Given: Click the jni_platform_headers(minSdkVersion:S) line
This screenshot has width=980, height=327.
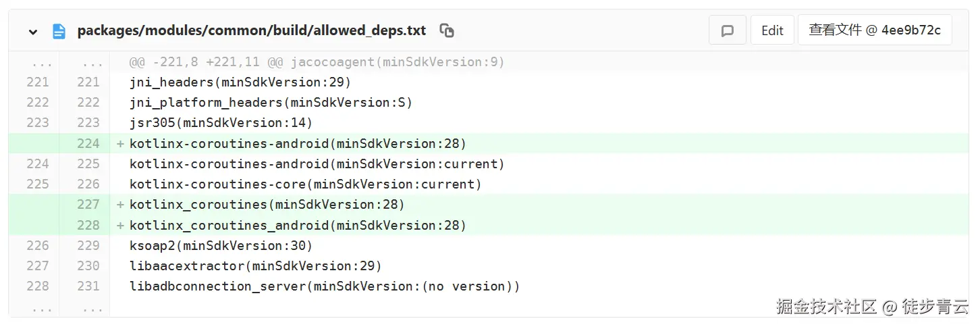Looking at the screenshot, I should [271, 103].
